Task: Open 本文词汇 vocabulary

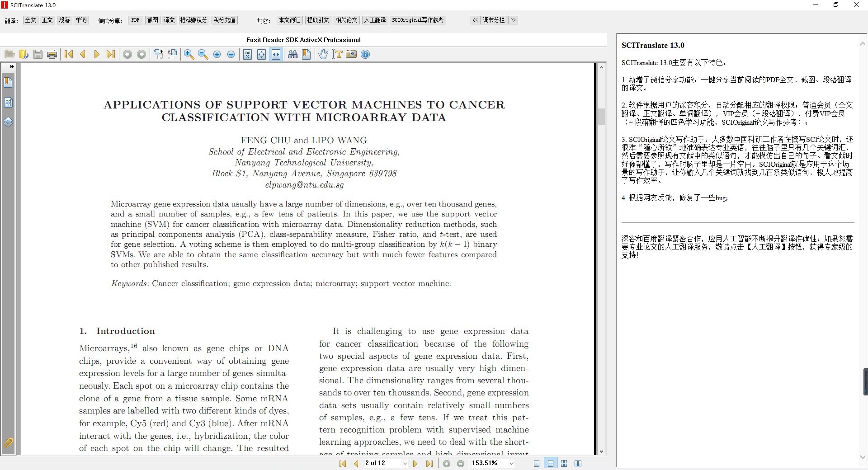Action: (x=289, y=20)
